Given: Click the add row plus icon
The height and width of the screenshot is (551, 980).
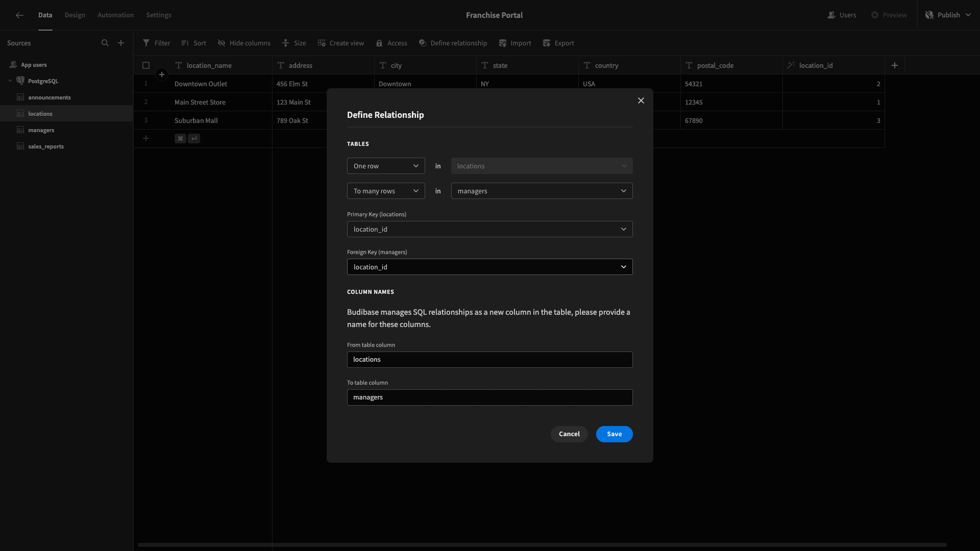Looking at the screenshot, I should (x=146, y=138).
